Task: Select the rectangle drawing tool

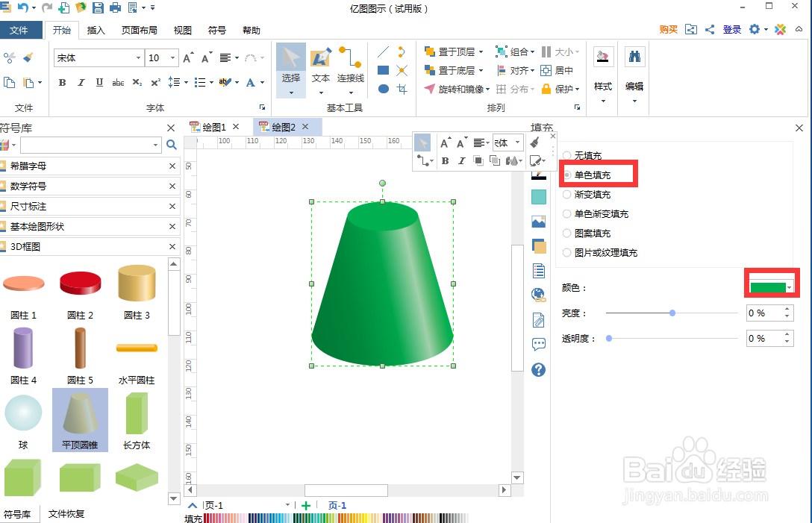Action: [x=383, y=70]
